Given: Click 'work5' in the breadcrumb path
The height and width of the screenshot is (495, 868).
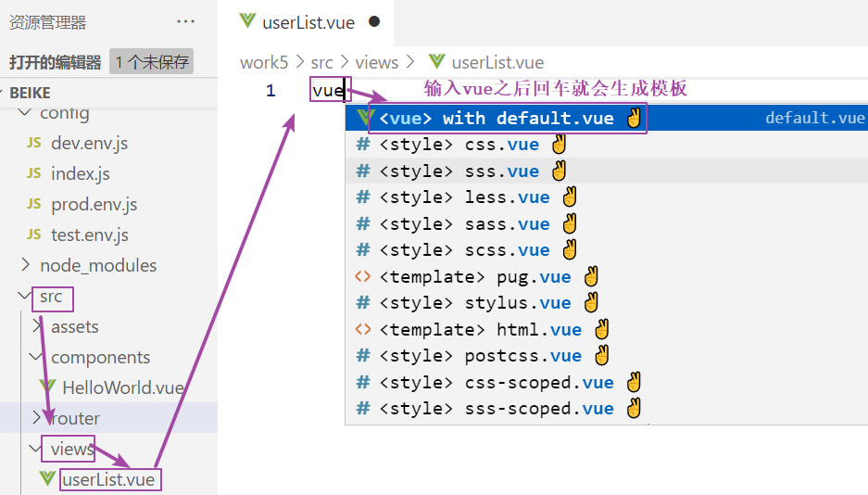Looking at the screenshot, I should (x=264, y=62).
